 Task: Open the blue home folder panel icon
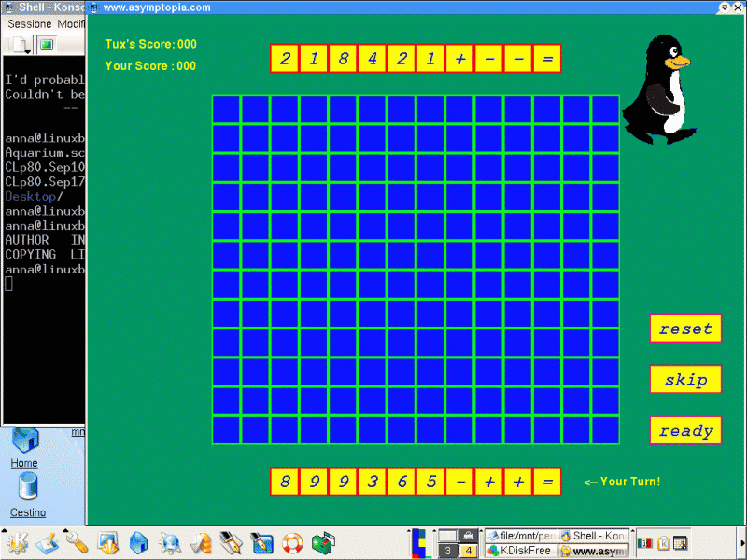tap(138, 543)
